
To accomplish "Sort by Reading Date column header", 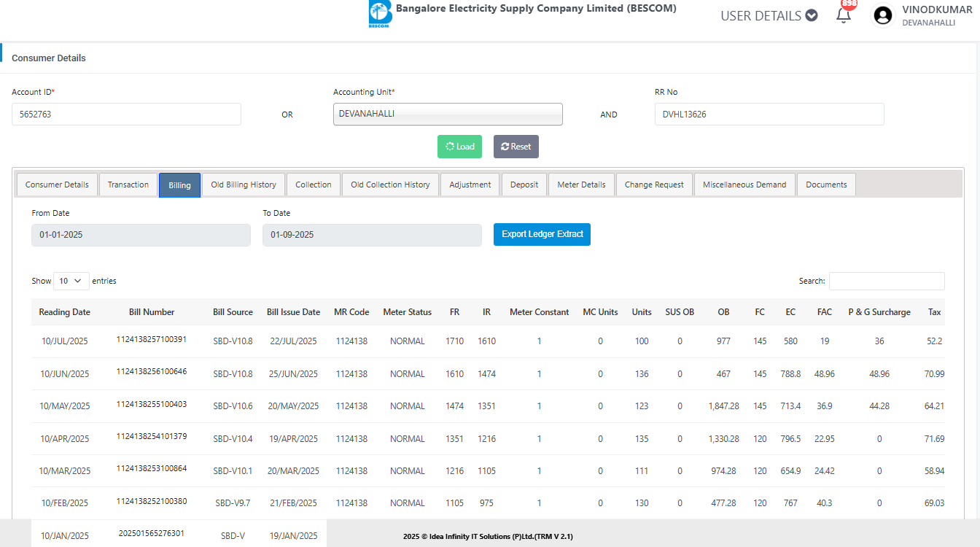I will point(65,312).
